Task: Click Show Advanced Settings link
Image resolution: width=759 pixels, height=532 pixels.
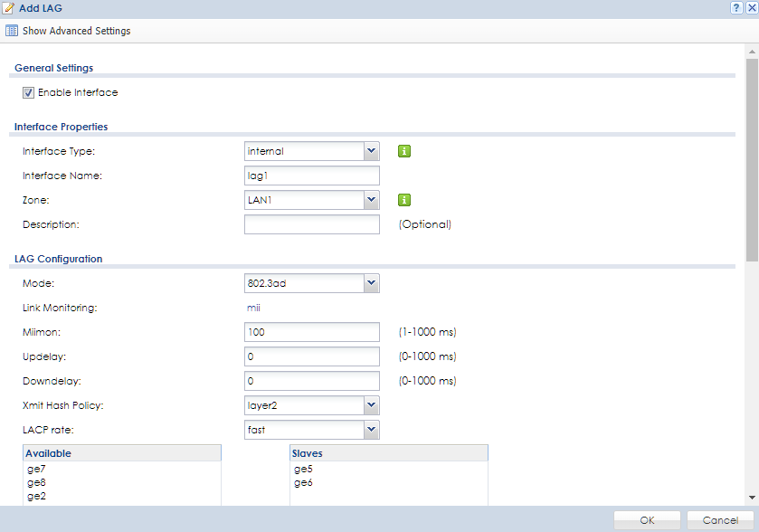Action: coord(76,31)
